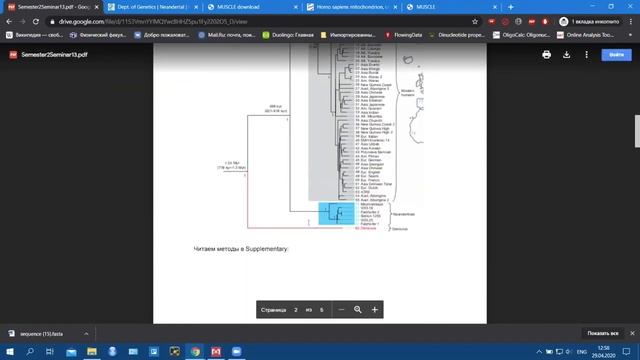Click the Neanderthal blue clade in figure
The width and height of the screenshot is (640, 360).
pos(337,213)
